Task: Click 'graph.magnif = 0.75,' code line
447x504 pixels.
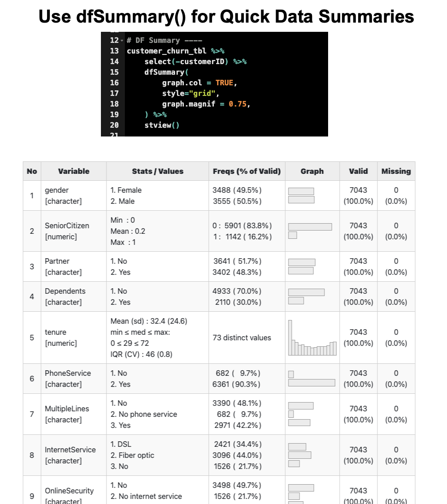Action: click(x=206, y=104)
